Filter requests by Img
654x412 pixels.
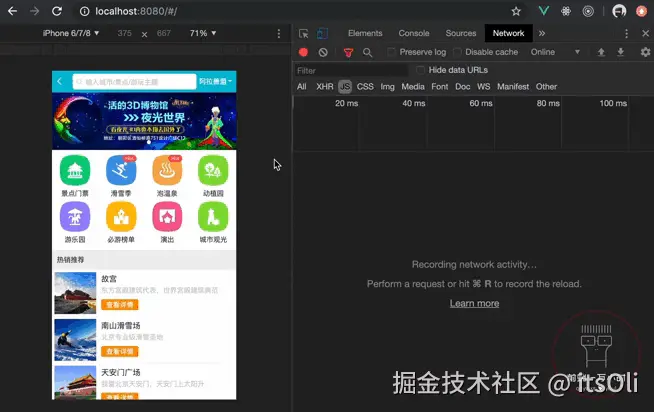tap(387, 87)
